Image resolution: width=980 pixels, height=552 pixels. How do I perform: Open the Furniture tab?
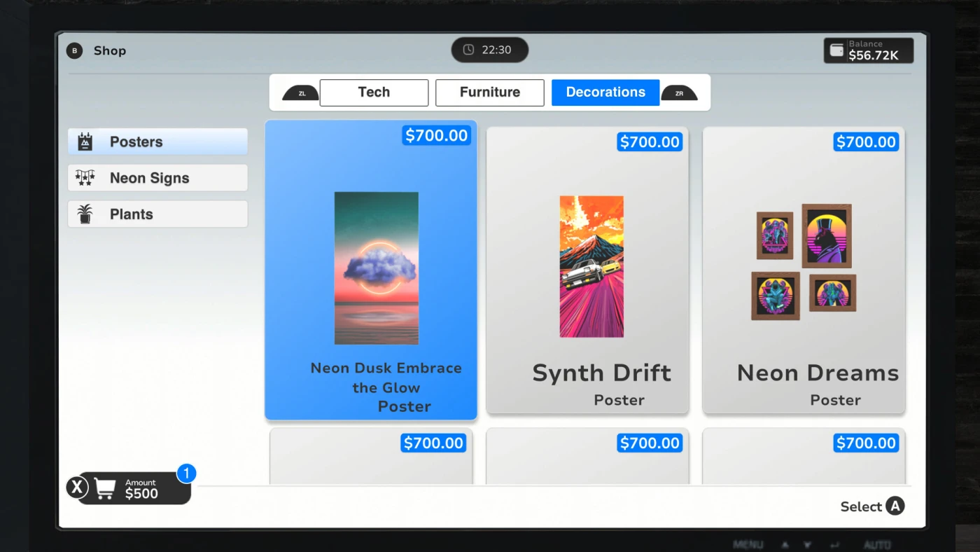coord(489,92)
